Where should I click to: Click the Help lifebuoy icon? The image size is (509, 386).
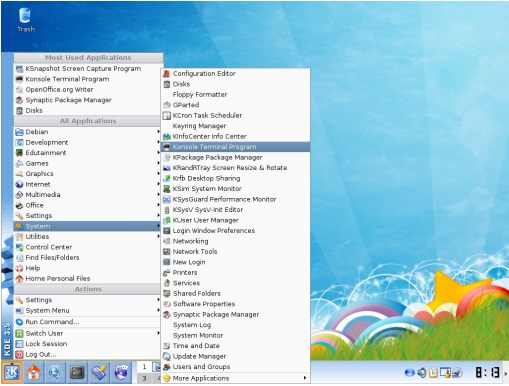coord(19,268)
